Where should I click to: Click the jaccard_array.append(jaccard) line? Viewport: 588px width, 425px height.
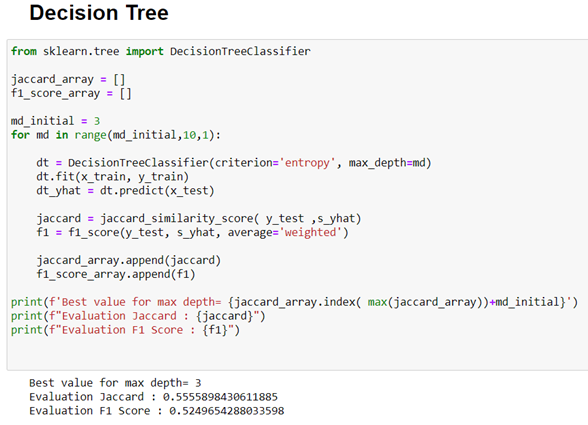click(x=129, y=260)
